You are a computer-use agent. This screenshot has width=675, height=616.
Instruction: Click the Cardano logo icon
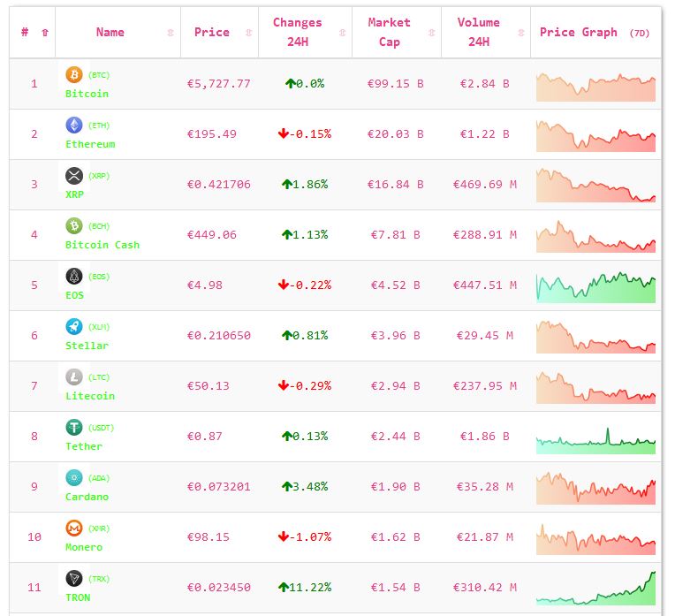click(x=74, y=478)
